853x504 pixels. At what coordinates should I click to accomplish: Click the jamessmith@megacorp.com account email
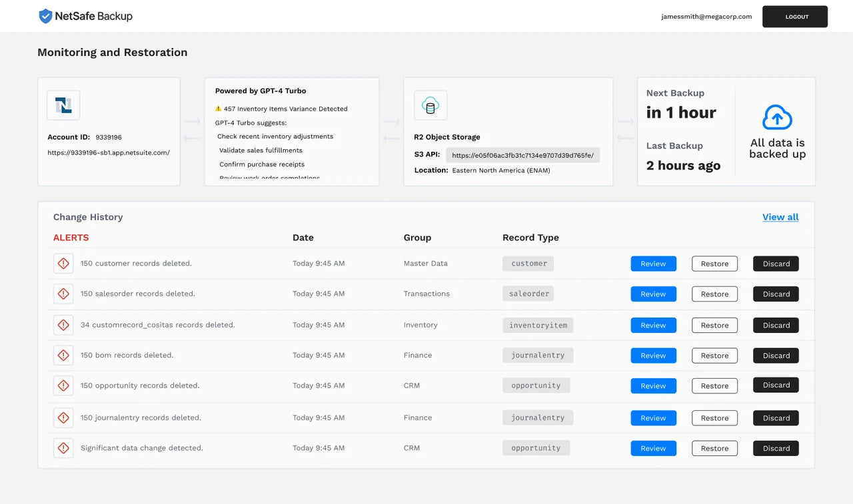[x=706, y=17]
